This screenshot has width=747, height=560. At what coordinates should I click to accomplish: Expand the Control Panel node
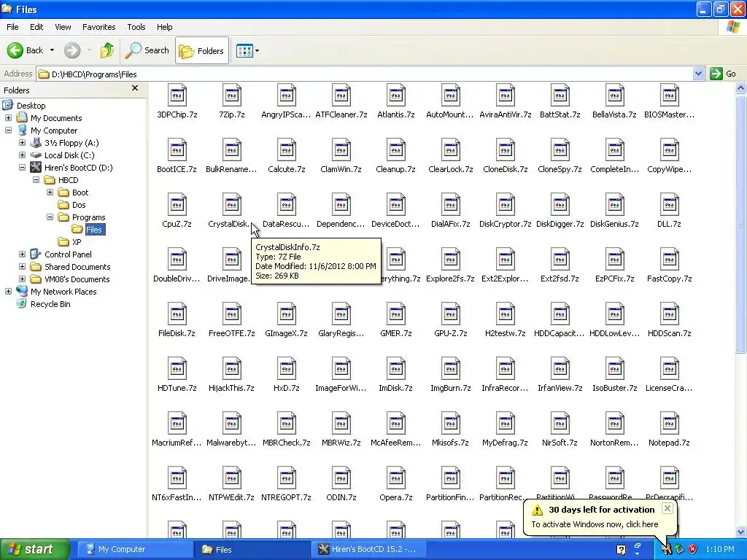[22, 254]
